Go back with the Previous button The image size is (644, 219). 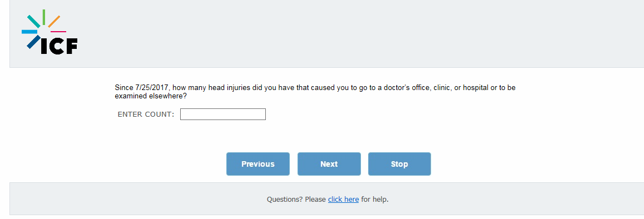coord(258,164)
